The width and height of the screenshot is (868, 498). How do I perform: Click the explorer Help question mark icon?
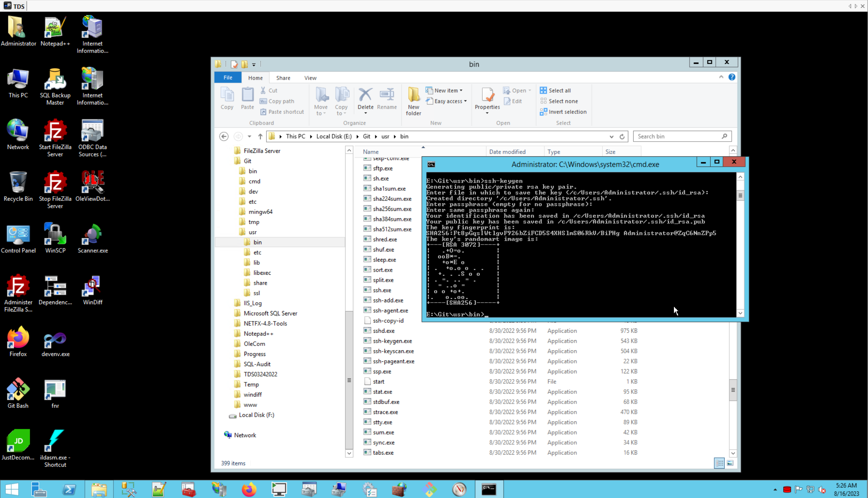click(x=732, y=77)
